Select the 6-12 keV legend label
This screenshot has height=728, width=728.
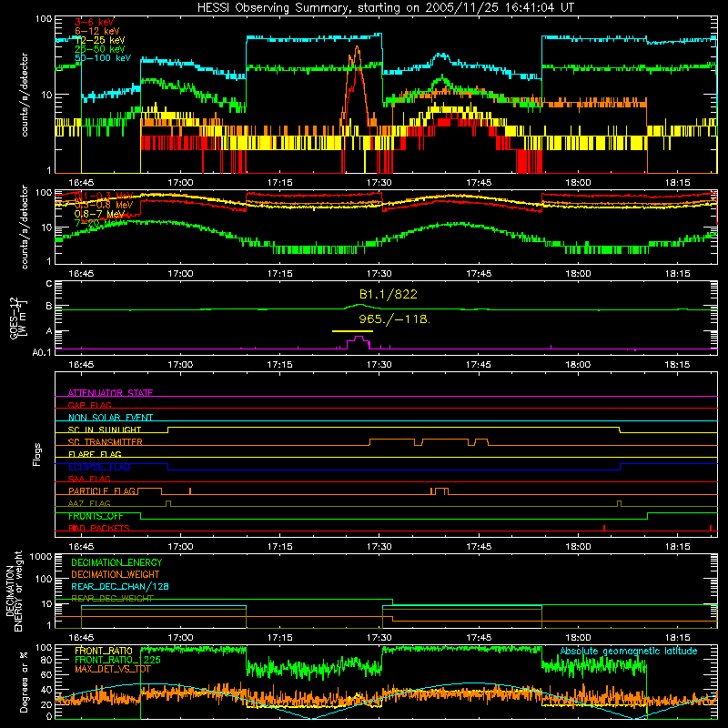97,31
